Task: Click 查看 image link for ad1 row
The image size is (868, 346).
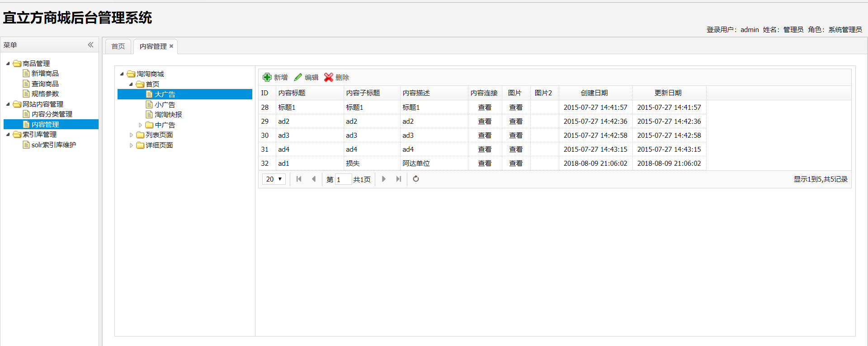Action: click(x=516, y=164)
